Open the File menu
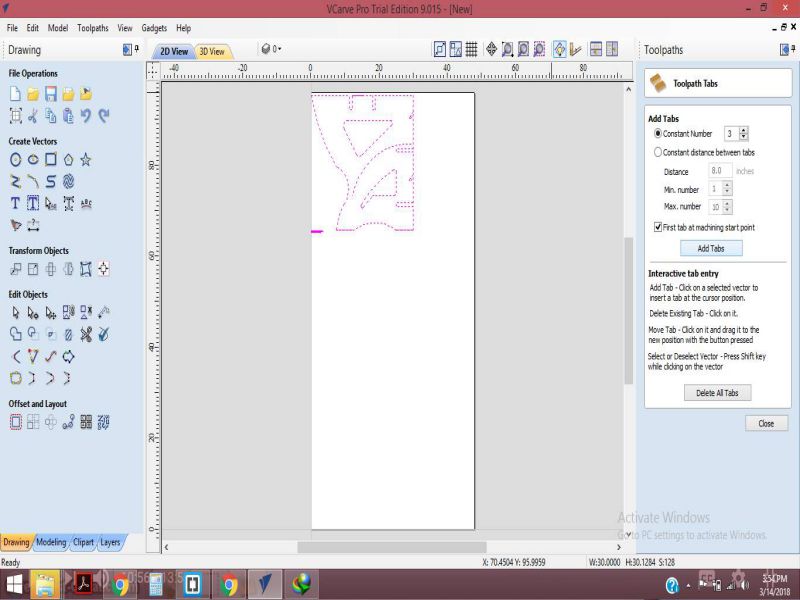The width and height of the screenshot is (800, 600). click(12, 28)
